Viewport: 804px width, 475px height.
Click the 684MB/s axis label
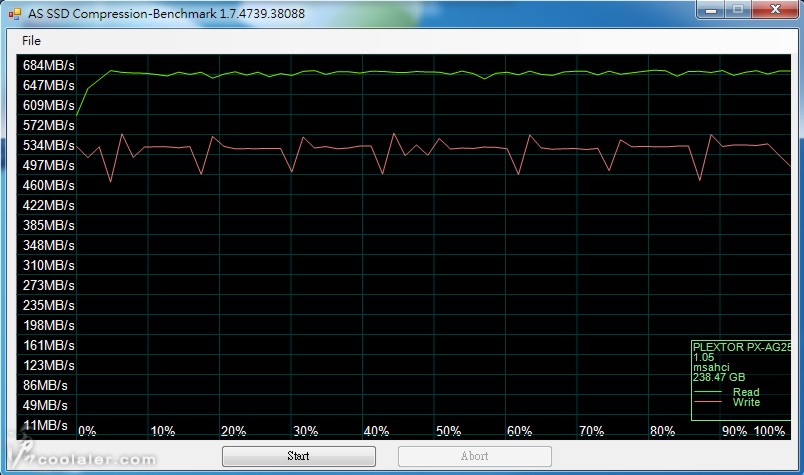pyautogui.click(x=48, y=65)
